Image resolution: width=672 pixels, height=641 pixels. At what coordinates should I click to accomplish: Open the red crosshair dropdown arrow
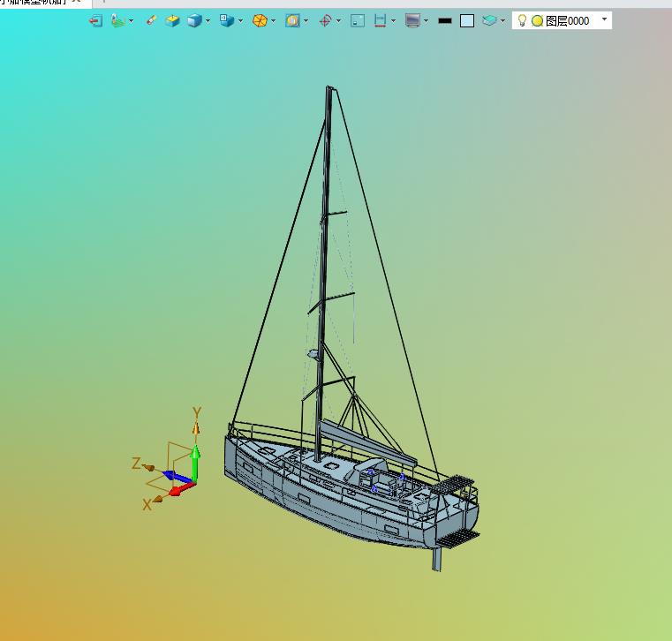[x=338, y=20]
